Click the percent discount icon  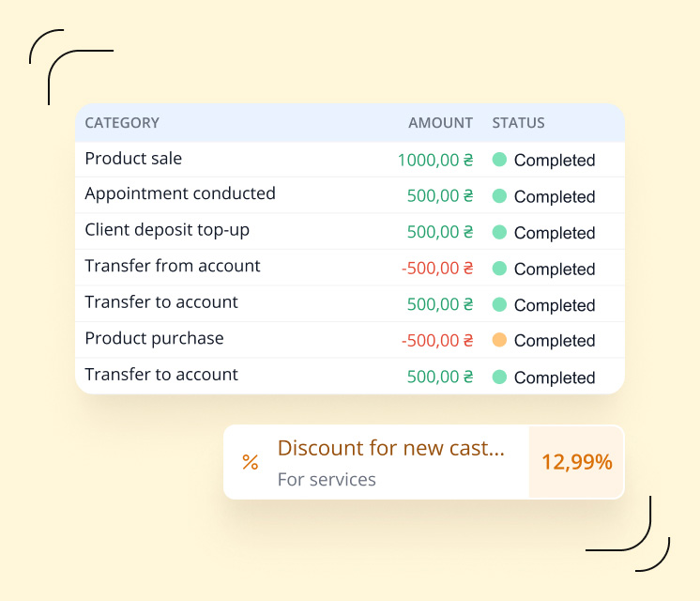(x=251, y=462)
